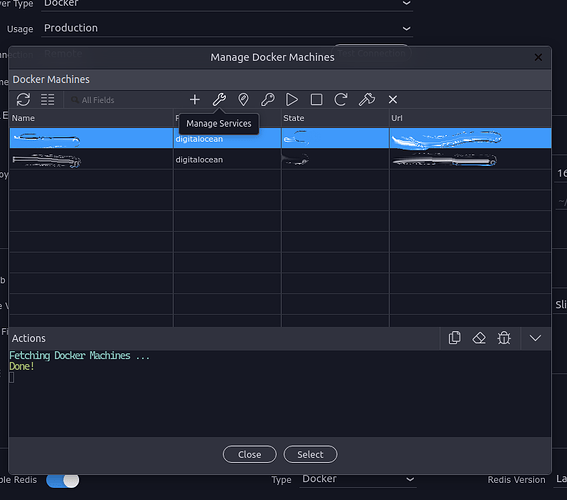This screenshot has width=567, height=500.
Task: Clear the Actions log with eraser
Action: (x=479, y=338)
